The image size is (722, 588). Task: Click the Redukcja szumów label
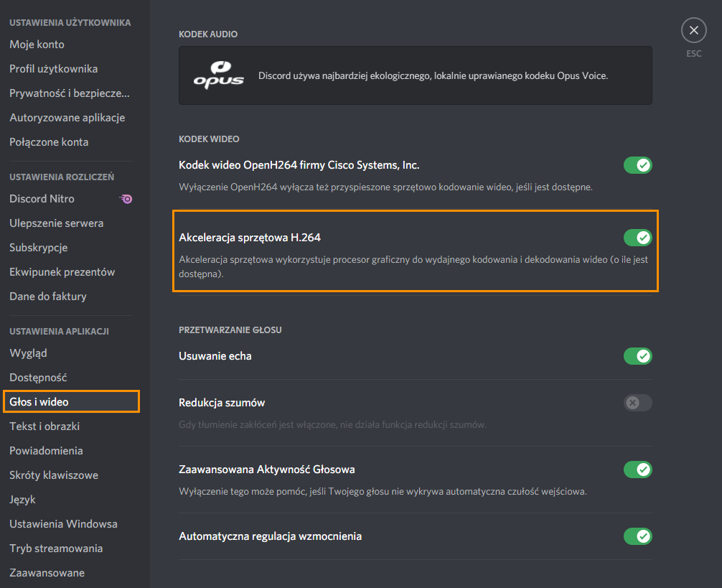point(222,403)
